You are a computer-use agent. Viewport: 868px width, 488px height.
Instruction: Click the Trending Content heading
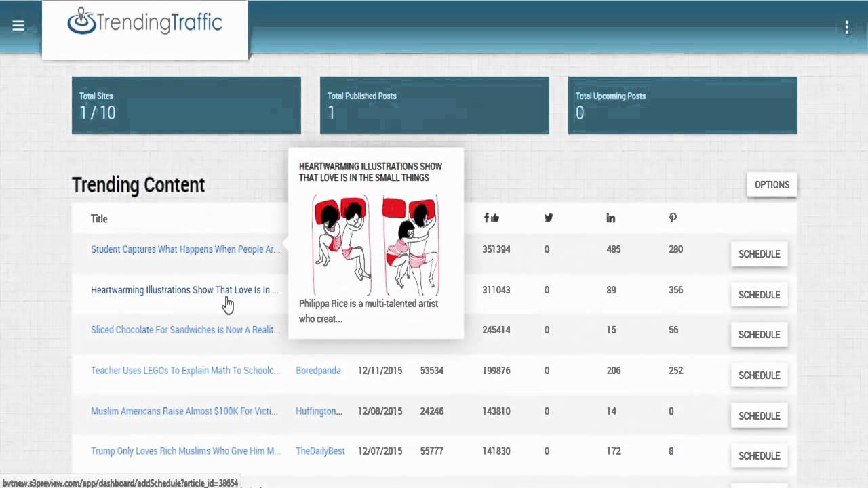[138, 185]
